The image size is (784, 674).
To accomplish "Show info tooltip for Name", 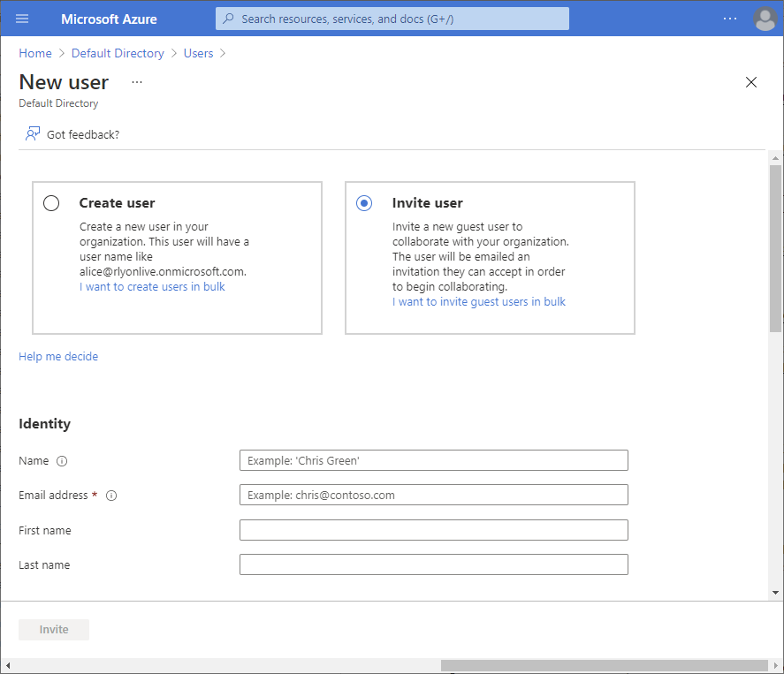I will click(x=62, y=461).
